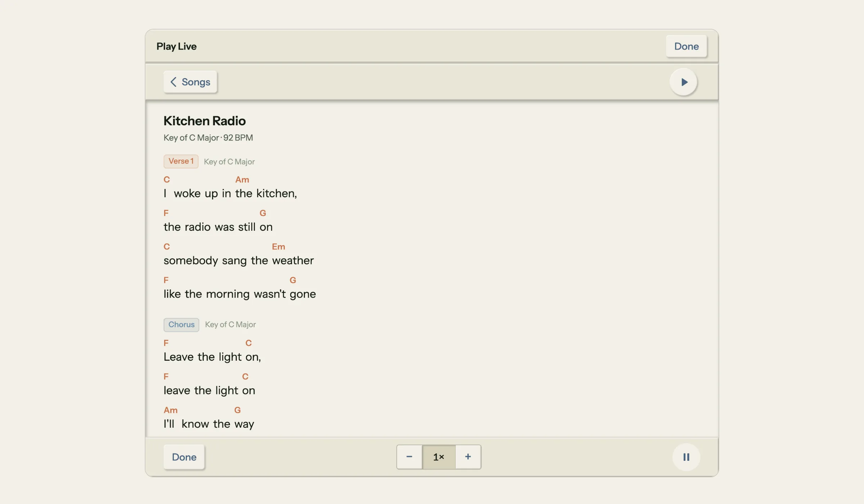Click the lyric 'I woke up in the kitchen,'

tap(230, 194)
